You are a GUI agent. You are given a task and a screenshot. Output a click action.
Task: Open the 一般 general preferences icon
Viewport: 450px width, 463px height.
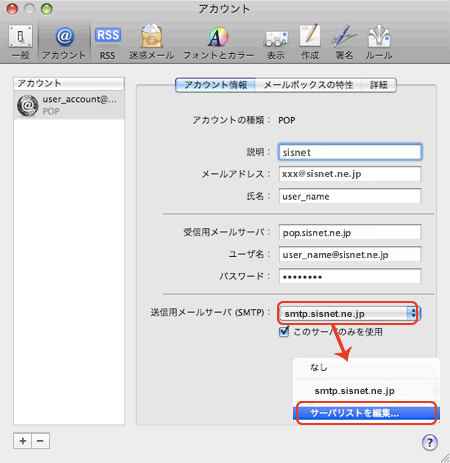(20, 42)
